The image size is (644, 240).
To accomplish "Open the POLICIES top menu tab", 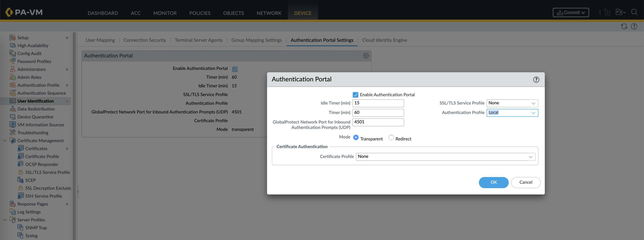I will (x=200, y=13).
